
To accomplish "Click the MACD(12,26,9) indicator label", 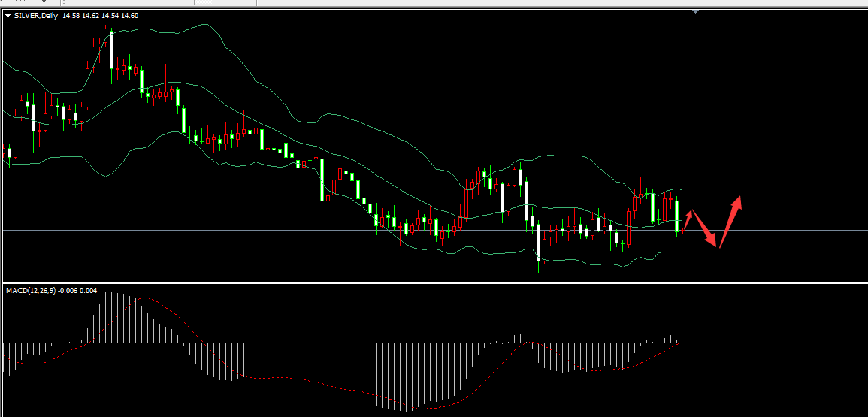I will pyautogui.click(x=31, y=290).
